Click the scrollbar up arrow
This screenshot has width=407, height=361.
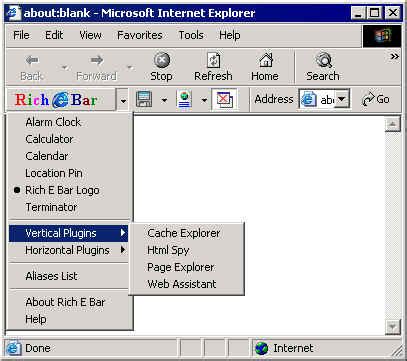coord(393,125)
